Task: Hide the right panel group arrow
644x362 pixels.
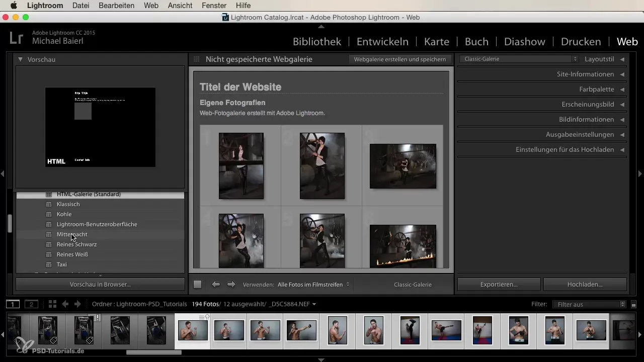Action: (x=640, y=173)
